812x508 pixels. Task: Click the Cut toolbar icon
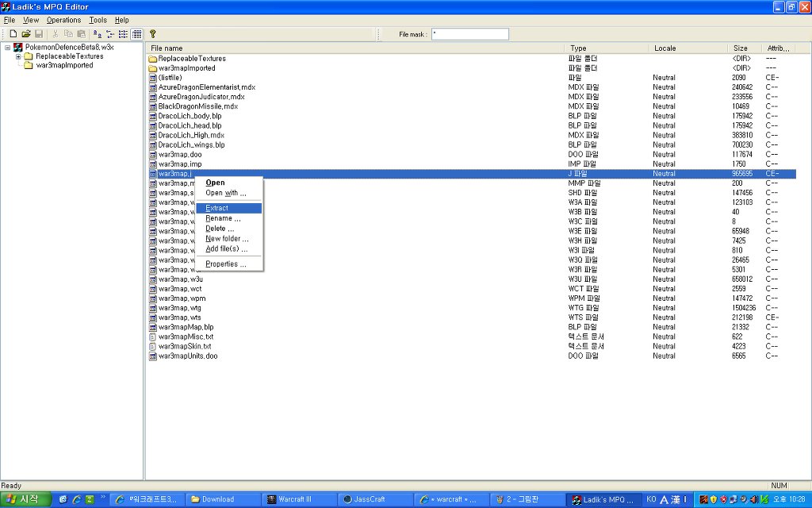56,34
